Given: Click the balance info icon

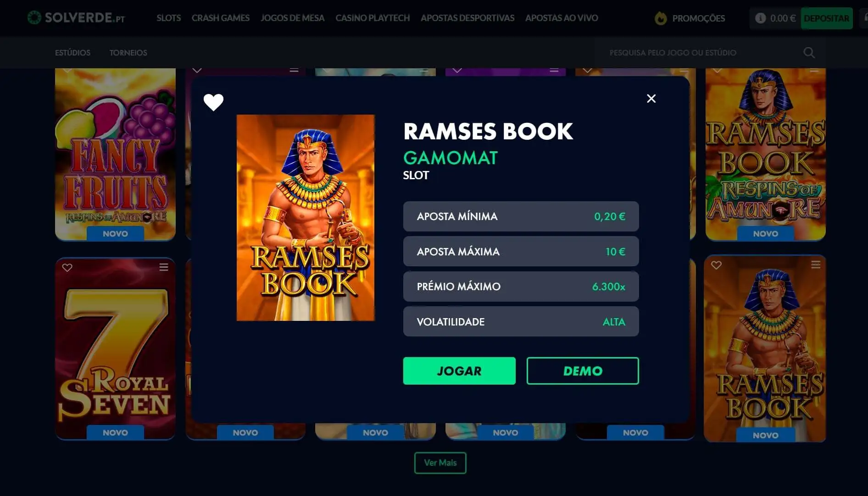Looking at the screenshot, I should pos(760,18).
